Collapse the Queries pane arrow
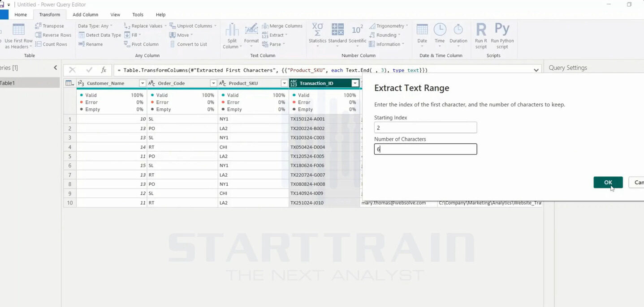 tap(55, 68)
